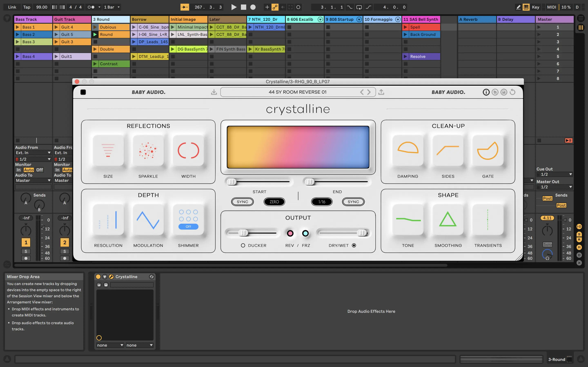Go to next preset arrow
Screen dimensions: 588x367
coord(369,92)
